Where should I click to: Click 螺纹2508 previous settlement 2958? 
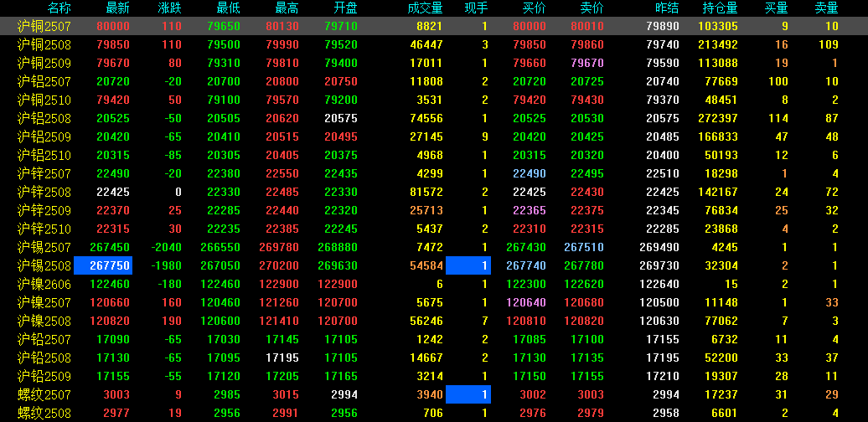click(x=666, y=413)
